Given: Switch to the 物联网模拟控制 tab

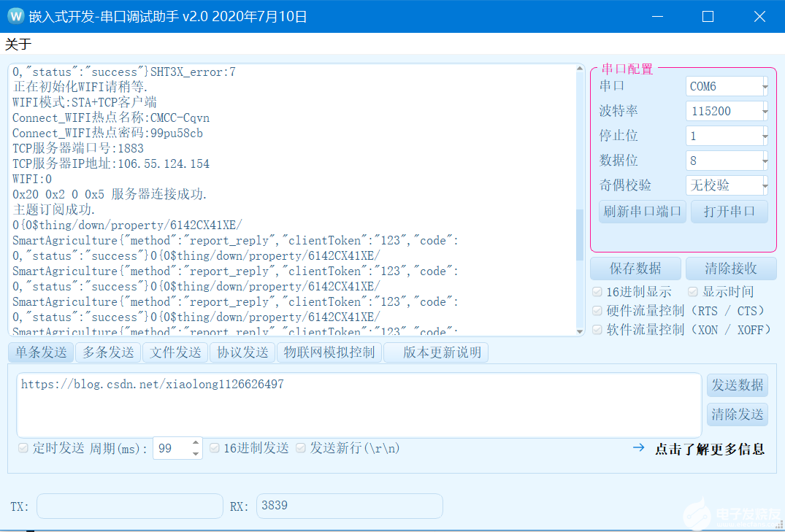Looking at the screenshot, I should 329,352.
